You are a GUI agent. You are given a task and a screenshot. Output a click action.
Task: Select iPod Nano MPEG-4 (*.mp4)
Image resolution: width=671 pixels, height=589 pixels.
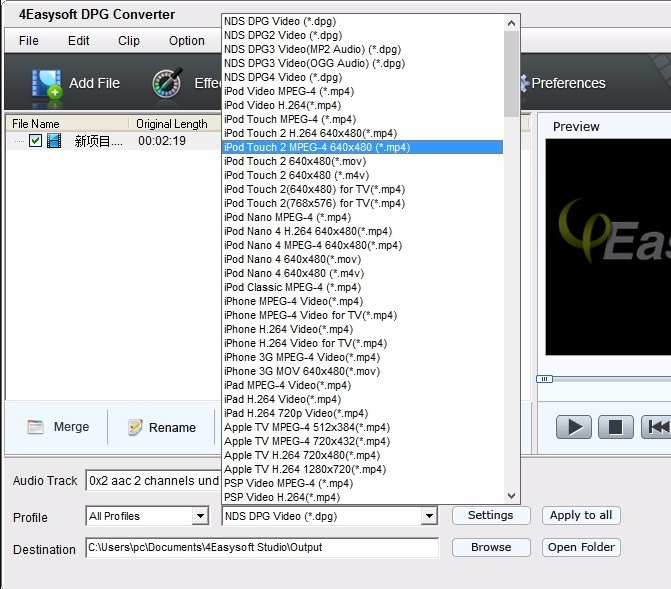[x=362, y=217]
